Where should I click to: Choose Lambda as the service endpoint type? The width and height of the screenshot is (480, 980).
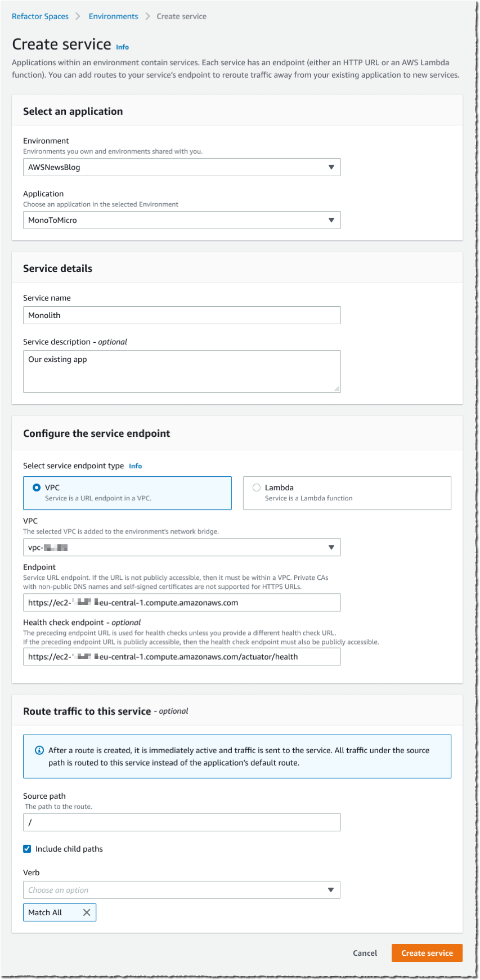coord(256,487)
